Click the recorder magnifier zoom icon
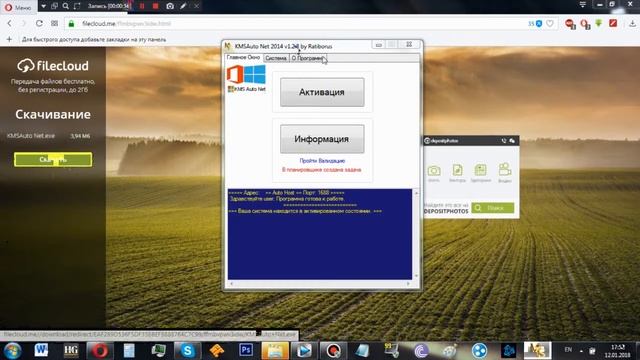 tap(66, 6)
